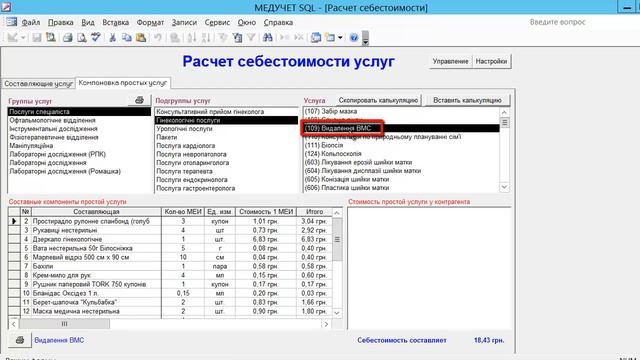This screenshot has height=360, width=640.
Task: Select Послуги ендокринолога subgroup
Action: (x=227, y=180)
